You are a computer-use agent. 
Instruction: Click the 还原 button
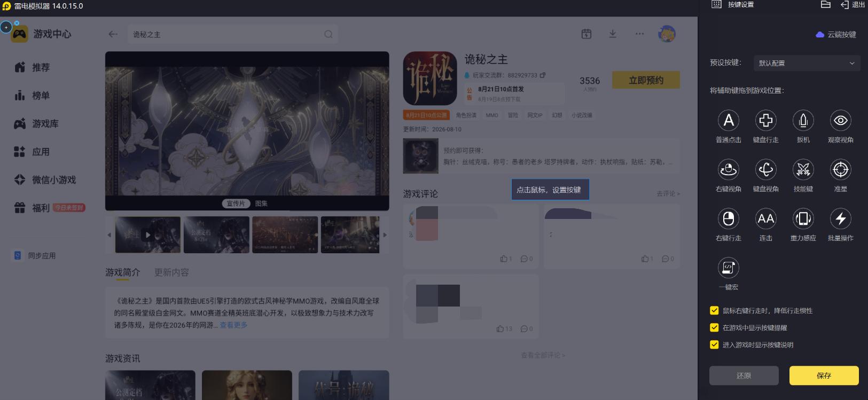click(744, 375)
